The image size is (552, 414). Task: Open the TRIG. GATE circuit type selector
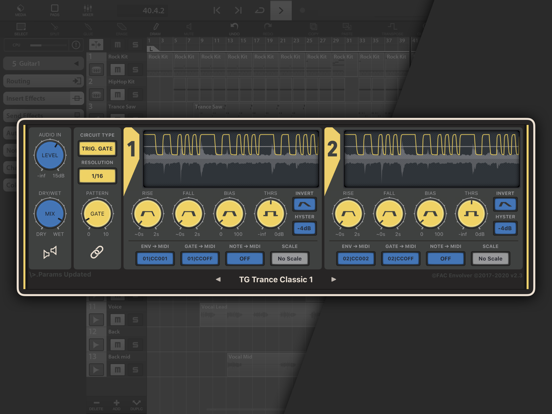(x=97, y=149)
